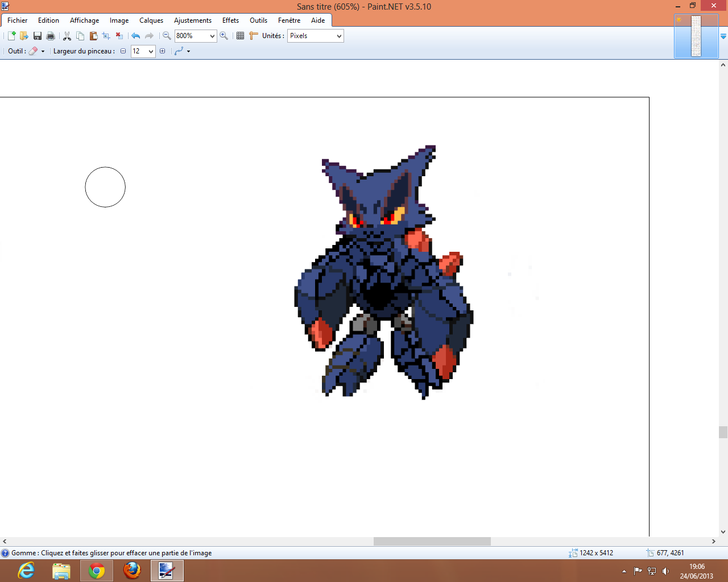Zoom in with the plus magnifier icon
This screenshot has height=582, width=728.
224,36
